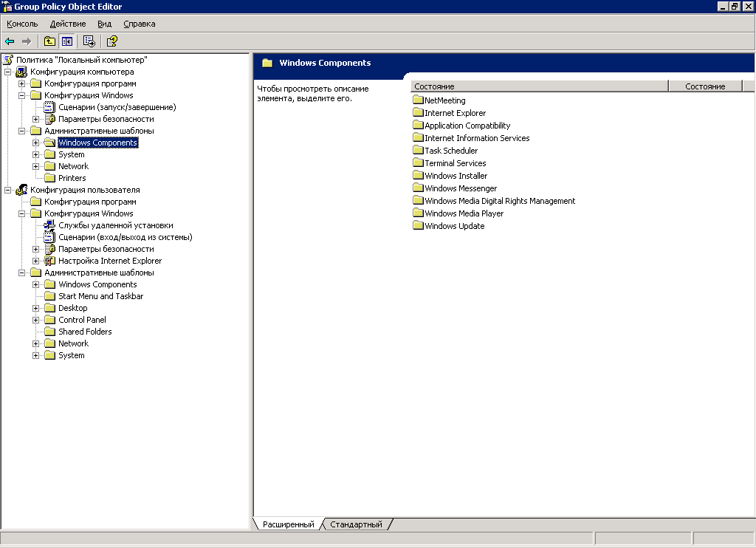Open the Действие menu
Viewport: 756px width, 548px height.
68,24
